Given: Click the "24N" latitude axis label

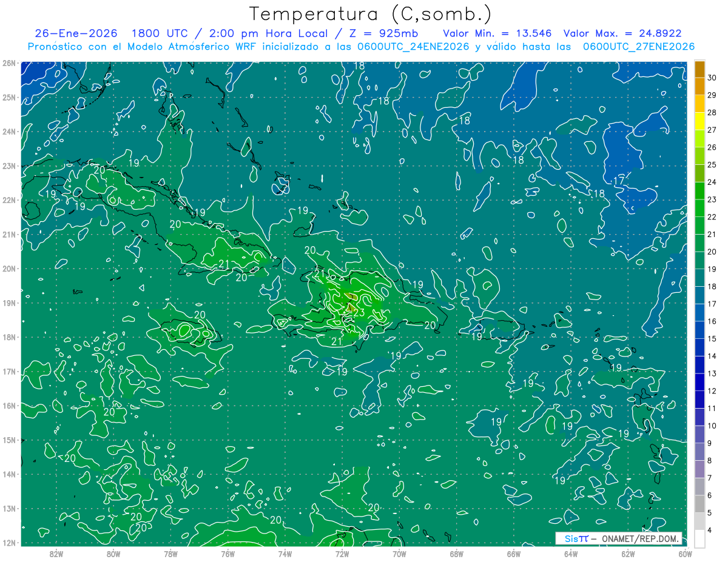Looking at the screenshot, I should [x=8, y=132].
